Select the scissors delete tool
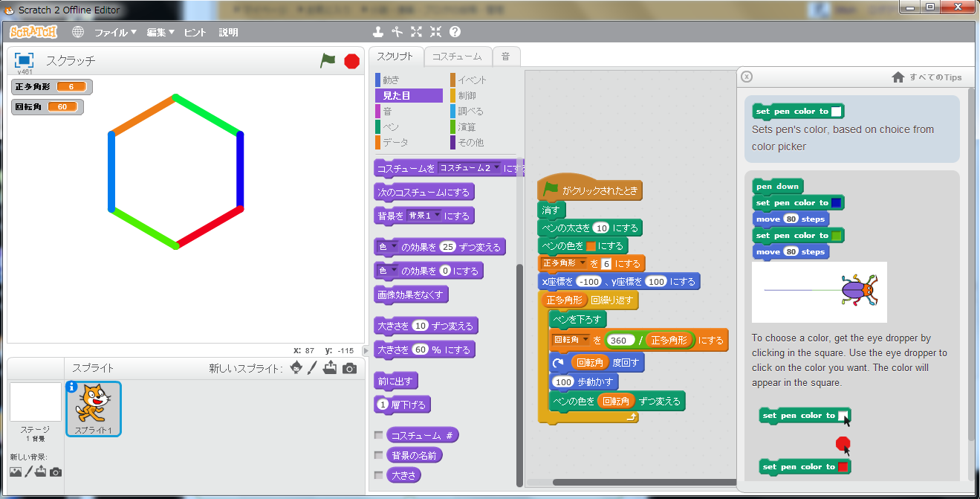 point(397,32)
